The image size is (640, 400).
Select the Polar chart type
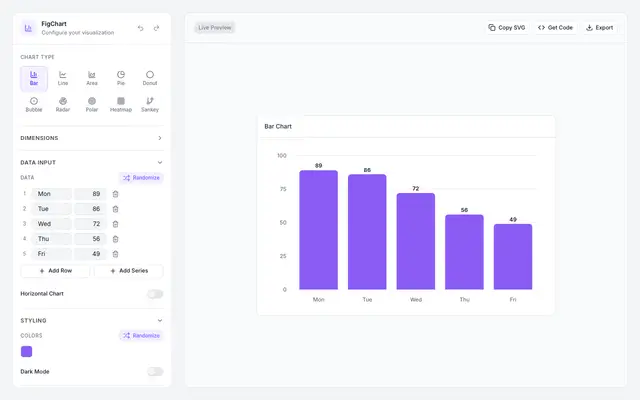92,104
